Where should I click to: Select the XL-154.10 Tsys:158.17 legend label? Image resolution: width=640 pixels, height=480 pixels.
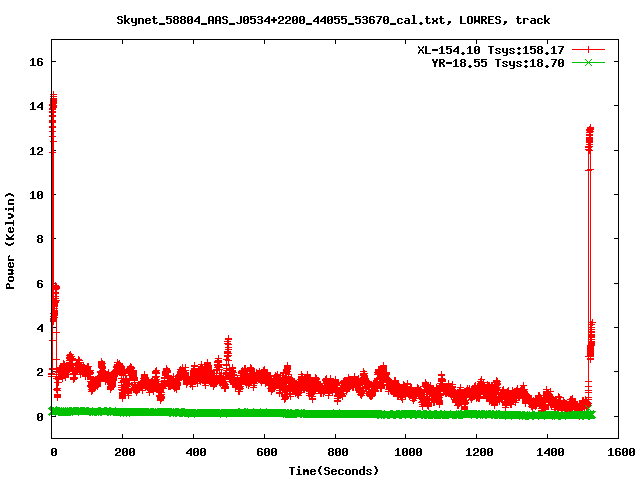click(491, 50)
